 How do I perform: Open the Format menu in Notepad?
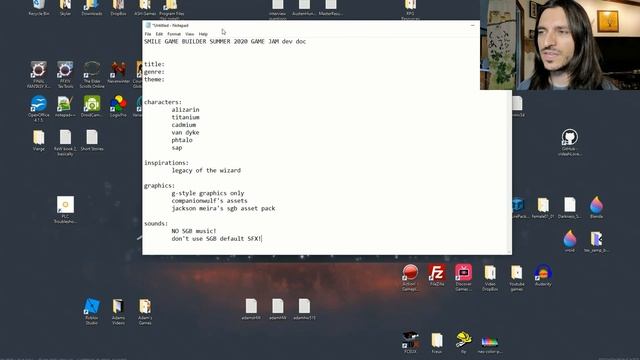pyautogui.click(x=174, y=34)
